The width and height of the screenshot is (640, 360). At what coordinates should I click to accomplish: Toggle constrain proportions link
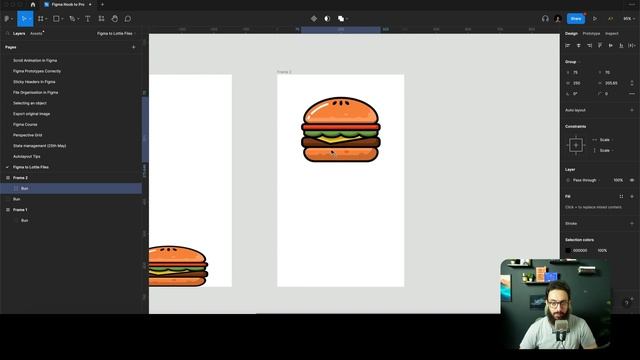632,83
